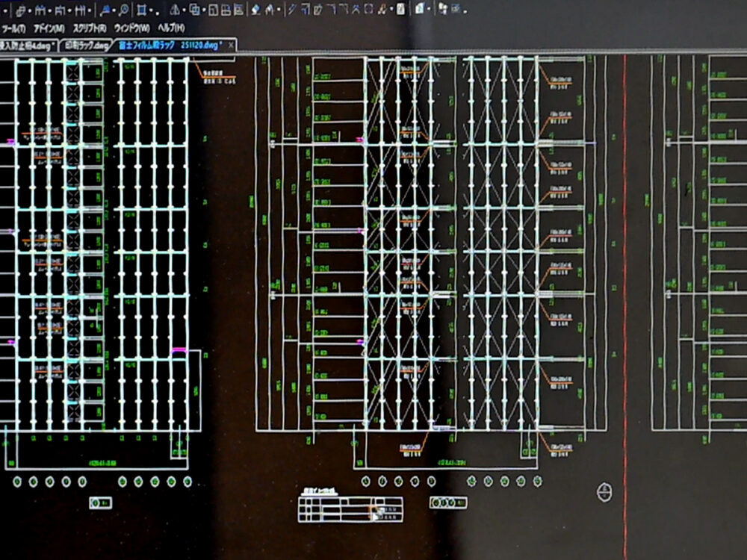
Task: Activate the Pan flag icon on the toolbar
Action: (106, 10)
